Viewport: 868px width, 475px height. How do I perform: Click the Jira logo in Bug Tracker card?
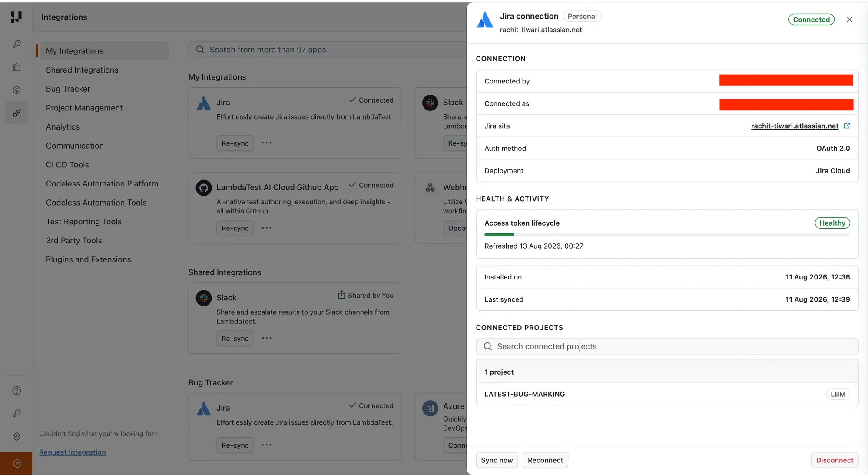(203, 409)
